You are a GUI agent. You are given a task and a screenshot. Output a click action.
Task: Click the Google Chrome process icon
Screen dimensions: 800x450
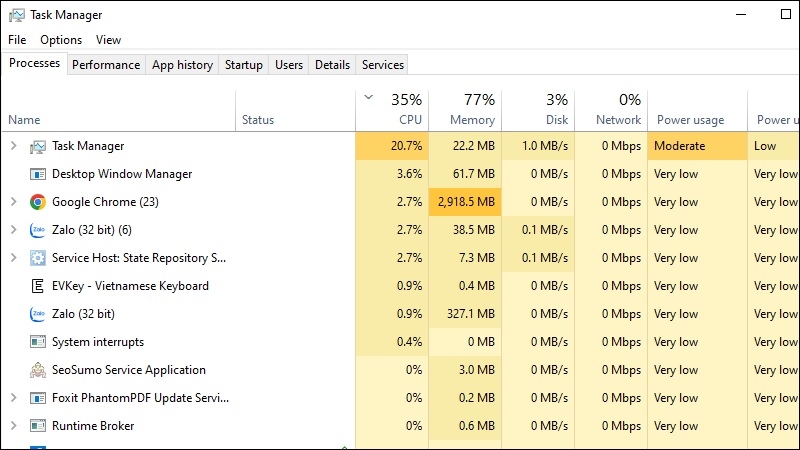tap(38, 202)
